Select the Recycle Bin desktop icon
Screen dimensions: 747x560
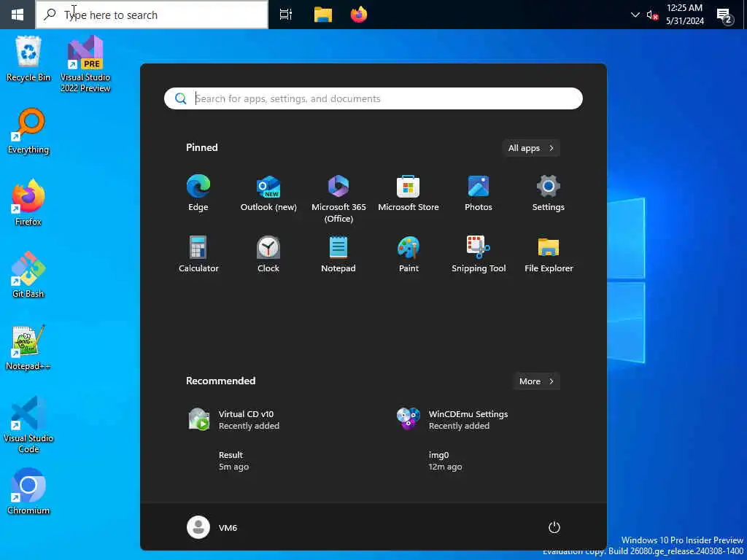(x=28, y=59)
